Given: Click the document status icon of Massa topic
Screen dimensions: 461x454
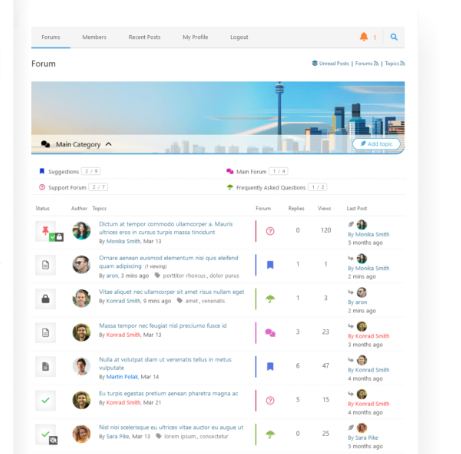Looking at the screenshot, I should (45, 332).
